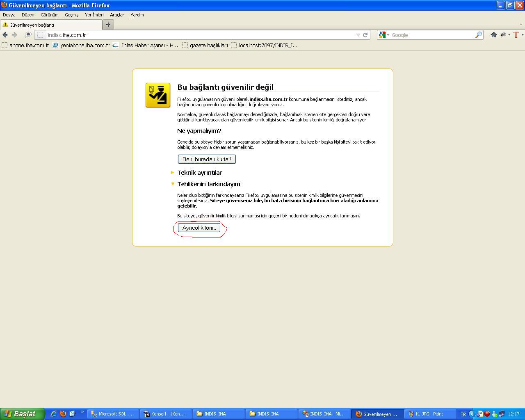
Task: Switch to f1.JPG - Paint taskbar window
Action: (430, 414)
